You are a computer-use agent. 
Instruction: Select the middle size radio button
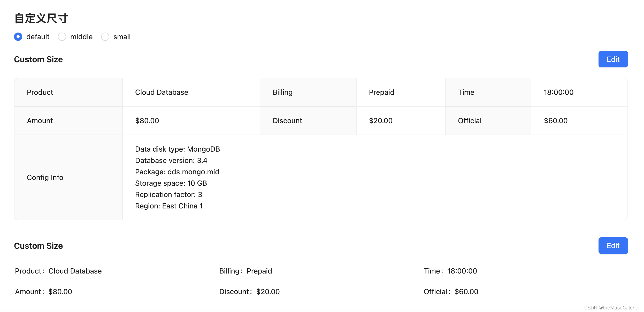[62, 37]
